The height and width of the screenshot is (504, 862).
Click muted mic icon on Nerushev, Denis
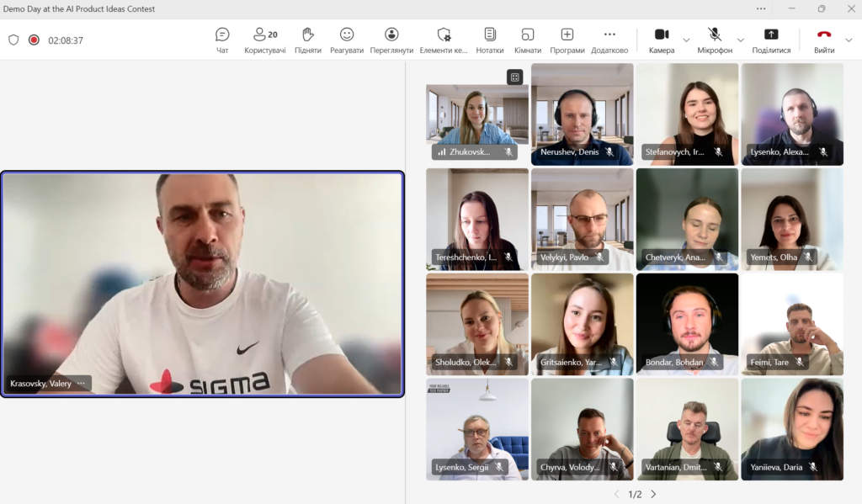pos(609,151)
